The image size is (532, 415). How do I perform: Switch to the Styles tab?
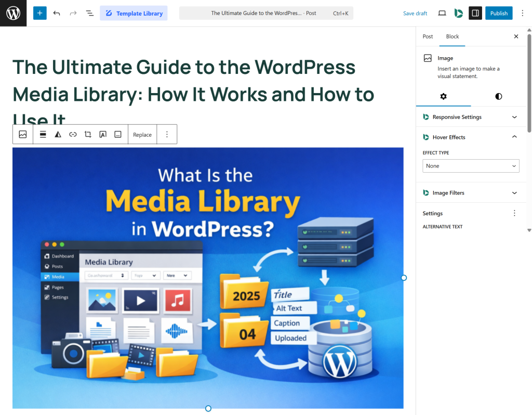click(498, 96)
